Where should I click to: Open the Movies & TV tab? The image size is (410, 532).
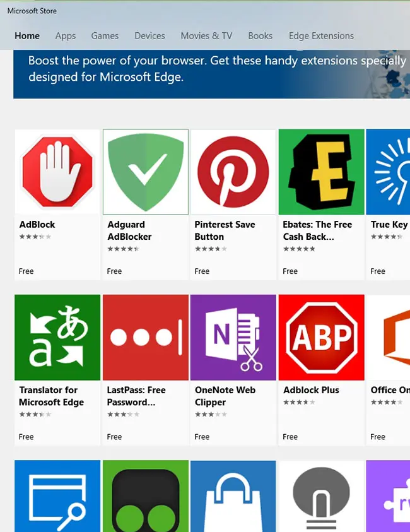[x=206, y=36]
